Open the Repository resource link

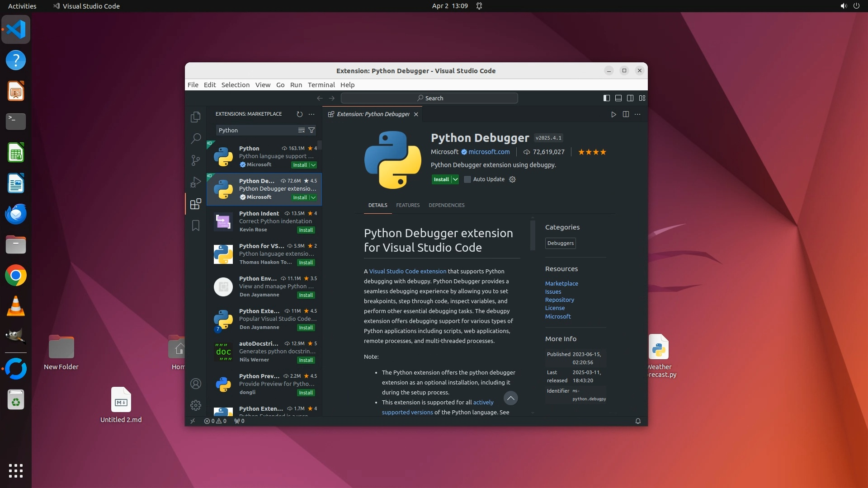point(559,300)
